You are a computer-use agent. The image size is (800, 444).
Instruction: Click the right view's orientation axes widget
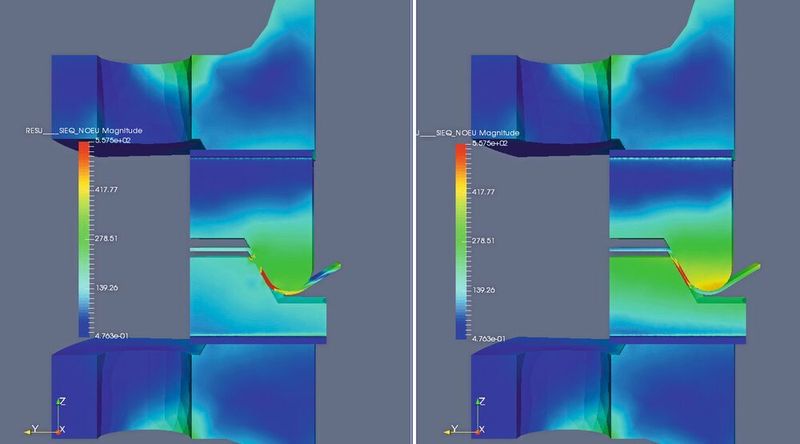[x=464, y=416]
